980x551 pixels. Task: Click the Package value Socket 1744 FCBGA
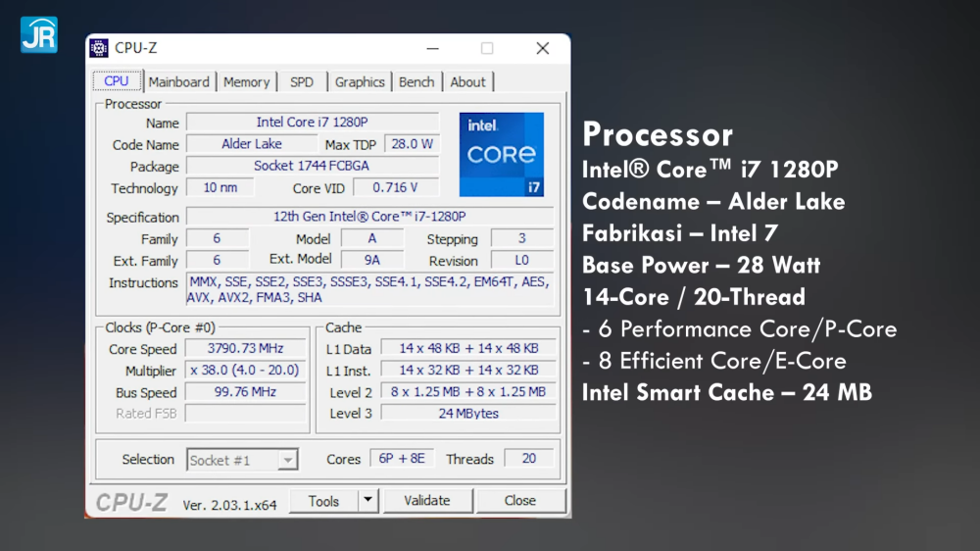(313, 166)
